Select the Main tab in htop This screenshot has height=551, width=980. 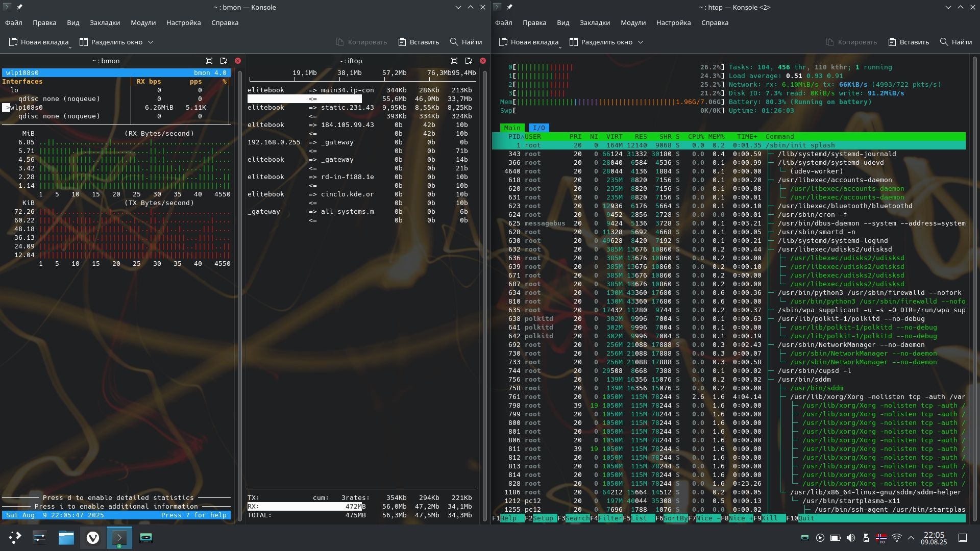point(512,128)
